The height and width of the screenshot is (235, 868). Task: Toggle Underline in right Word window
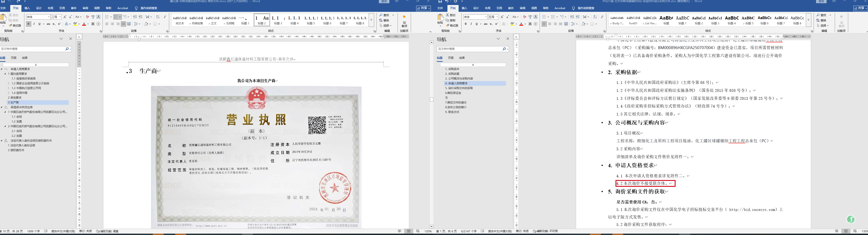point(476,24)
